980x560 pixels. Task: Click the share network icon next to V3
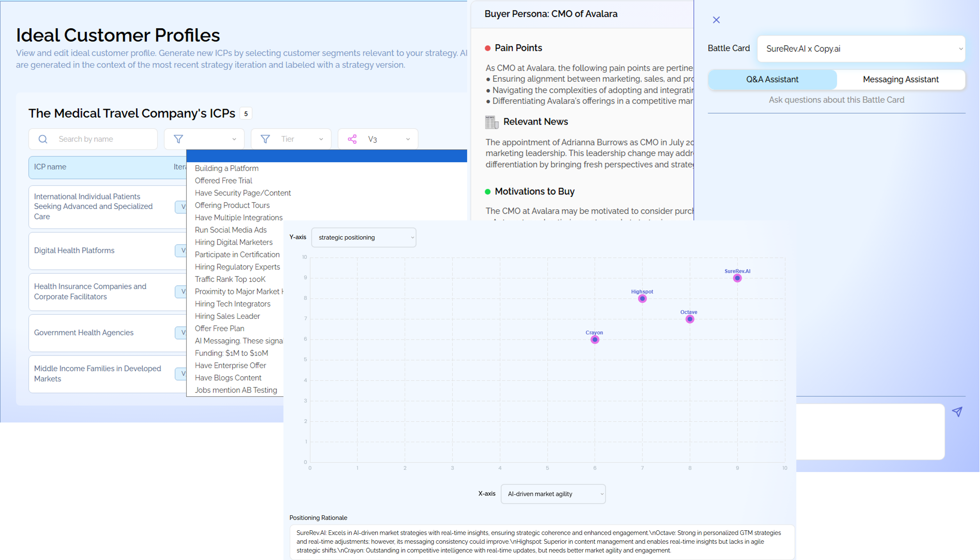353,139
